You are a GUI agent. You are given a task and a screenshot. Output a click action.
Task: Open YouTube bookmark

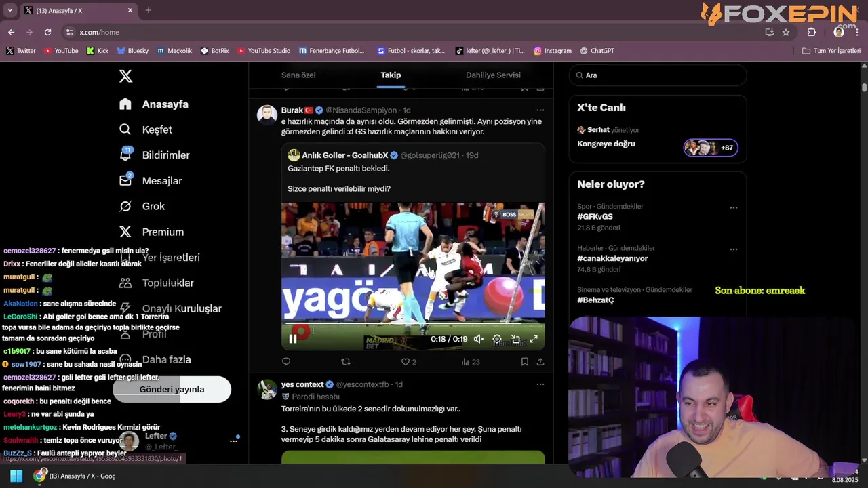coord(61,51)
